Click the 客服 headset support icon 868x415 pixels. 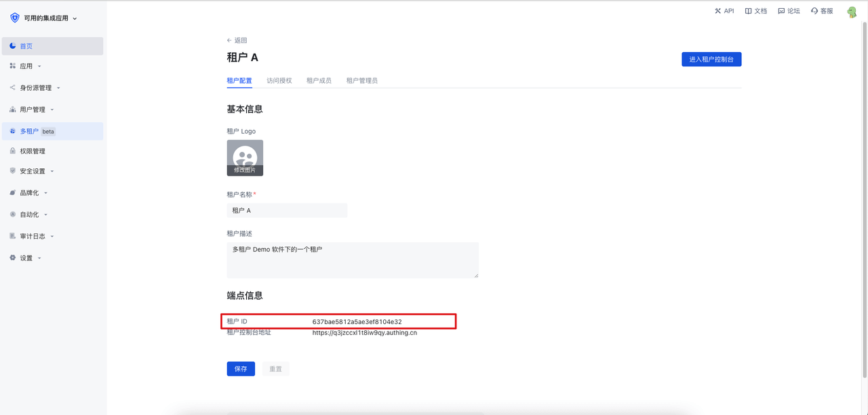click(x=814, y=11)
